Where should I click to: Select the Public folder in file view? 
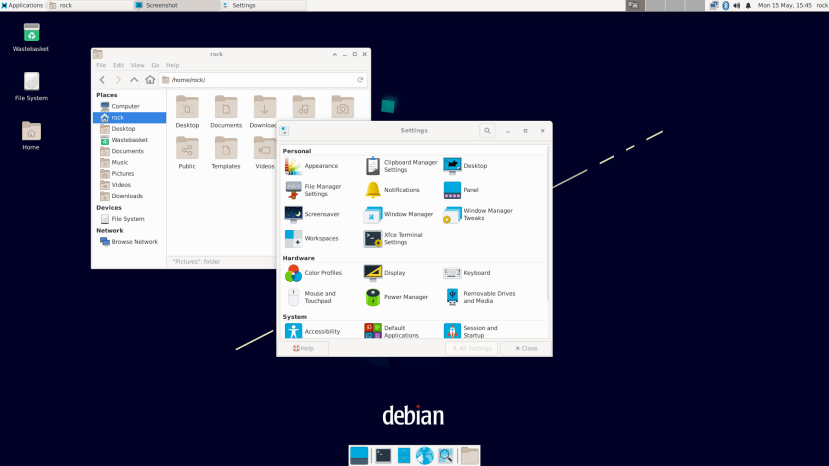click(x=187, y=153)
